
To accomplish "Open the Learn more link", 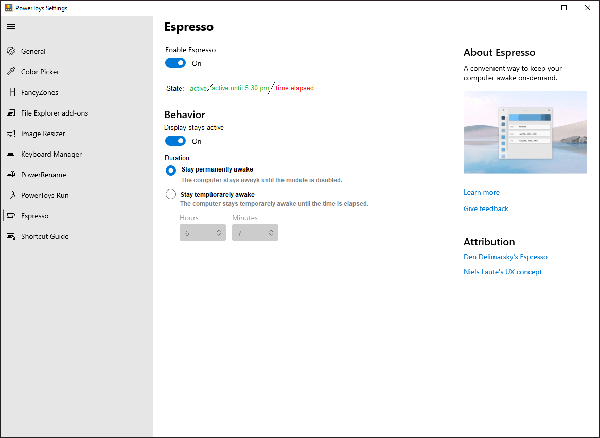I will coord(481,192).
